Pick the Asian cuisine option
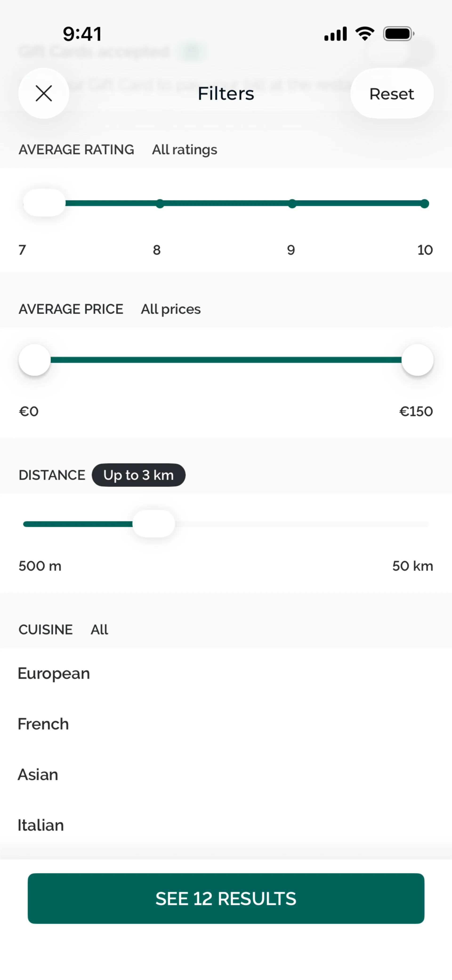Viewport: 452px width, 980px height. pos(38,775)
